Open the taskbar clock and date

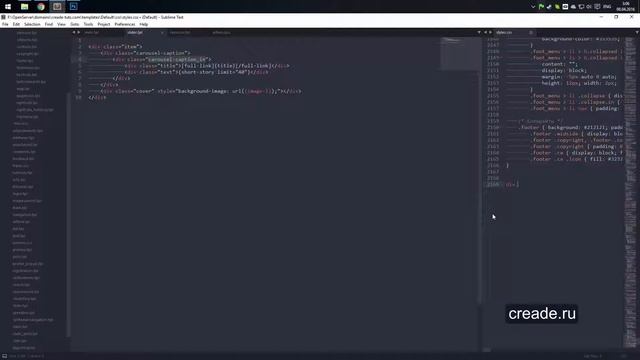click(x=625, y=7)
